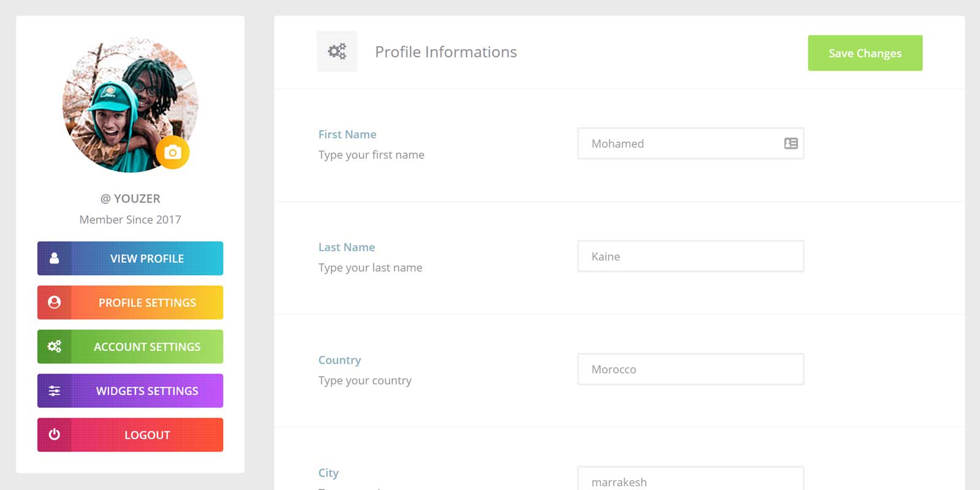Click the cogs icon on Account Settings
This screenshot has width=980, height=490.
pyautogui.click(x=55, y=347)
